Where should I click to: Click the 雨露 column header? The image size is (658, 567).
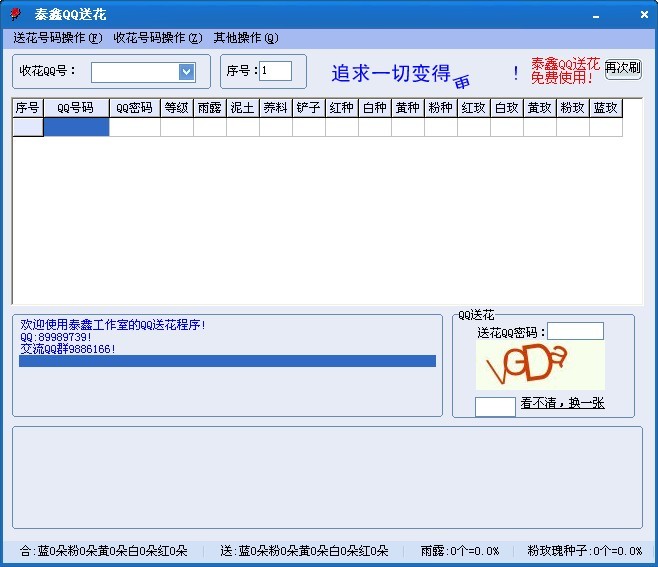coord(210,108)
